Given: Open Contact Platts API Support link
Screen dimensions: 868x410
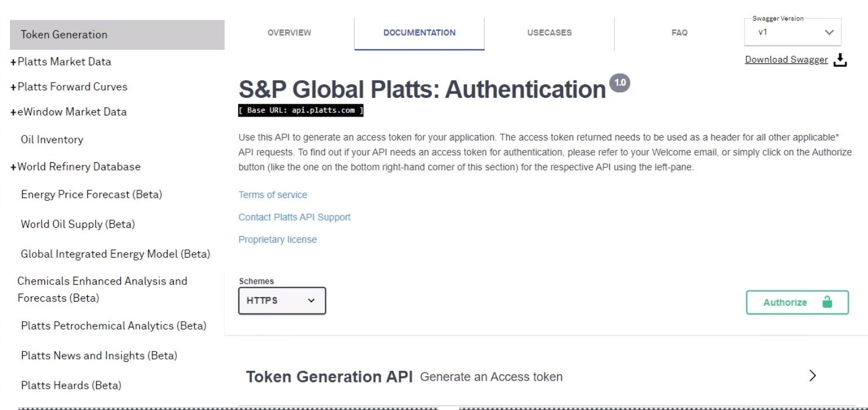Looking at the screenshot, I should [x=294, y=217].
